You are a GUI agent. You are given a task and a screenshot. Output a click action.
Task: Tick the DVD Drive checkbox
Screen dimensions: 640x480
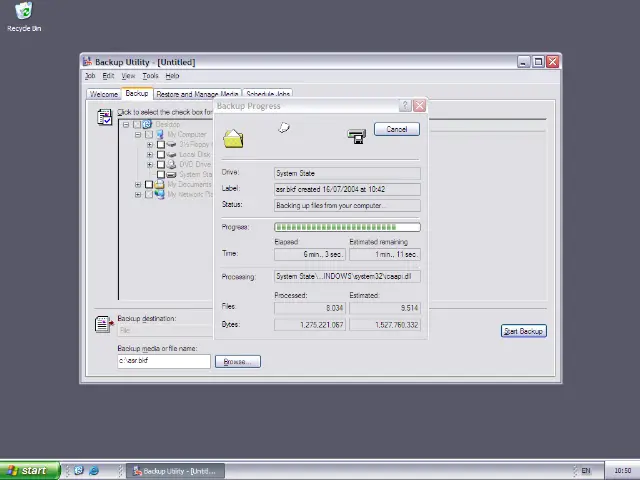[x=160, y=165]
